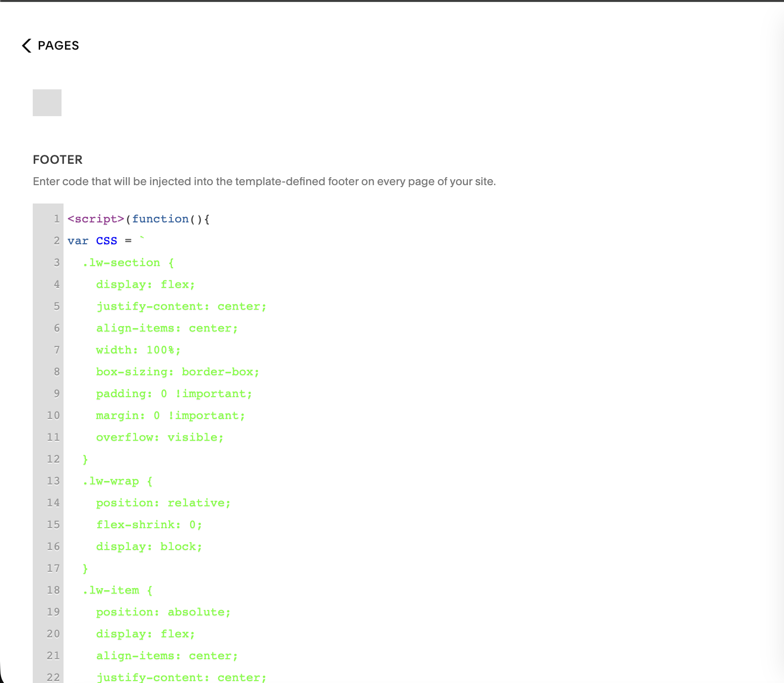
Task: Click the '.lw-section {' code line
Action: point(128,263)
